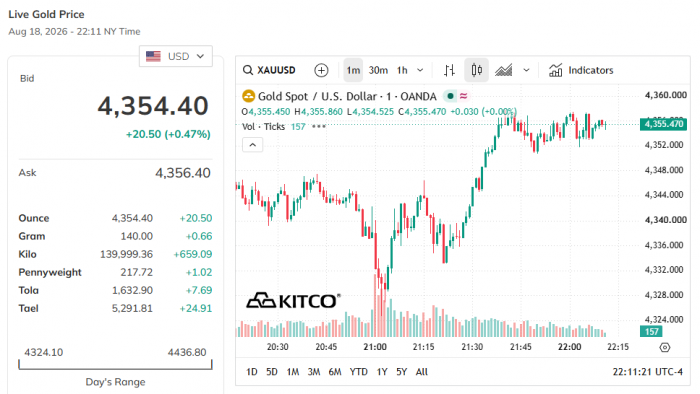Select the bar chart style icon

(450, 70)
